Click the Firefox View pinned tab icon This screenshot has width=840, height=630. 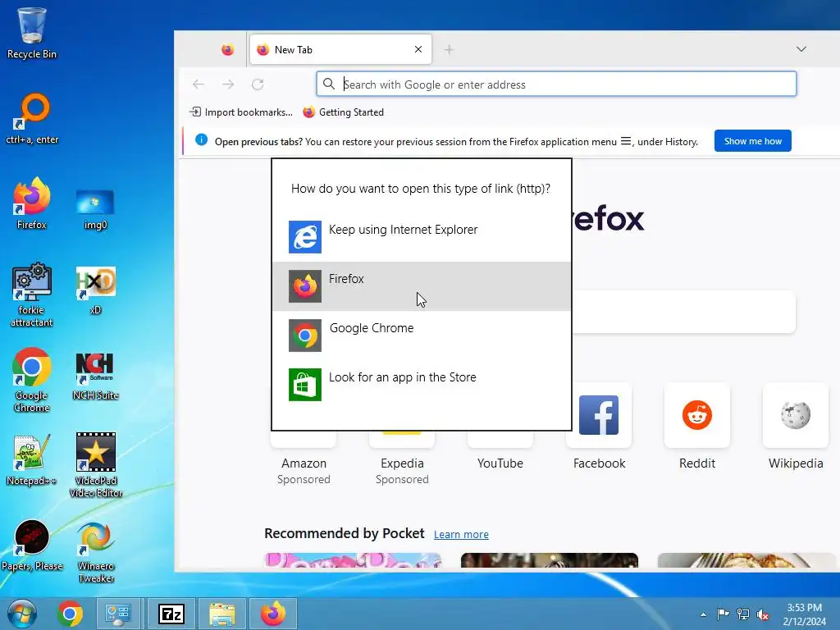click(x=228, y=50)
